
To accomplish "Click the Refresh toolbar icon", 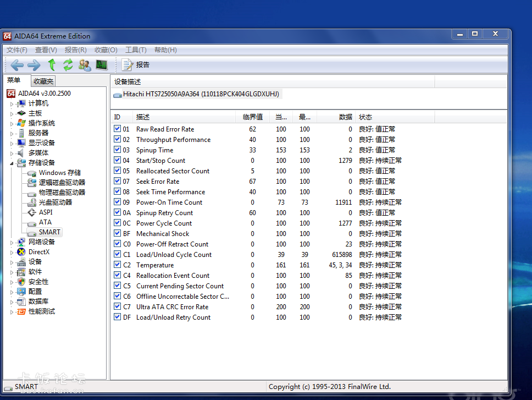I will pyautogui.click(x=68, y=64).
